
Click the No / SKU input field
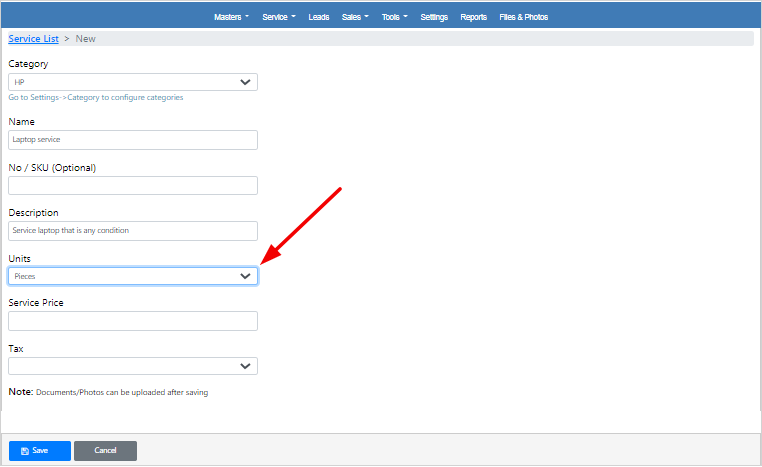[133, 186]
